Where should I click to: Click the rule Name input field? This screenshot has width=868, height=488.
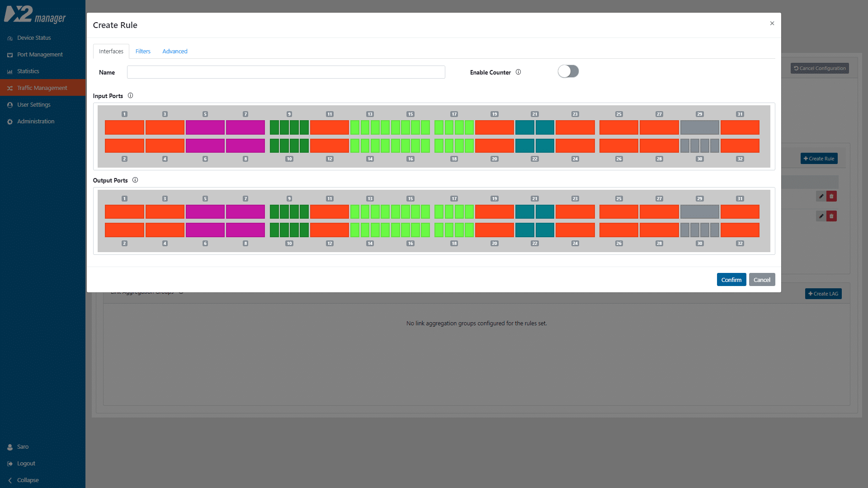(286, 72)
